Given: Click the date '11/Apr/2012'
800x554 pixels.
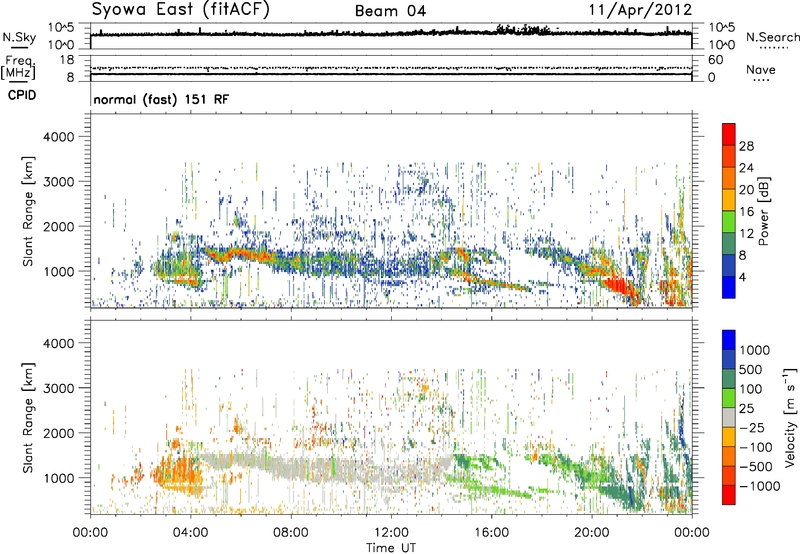Looking at the screenshot, I should pyautogui.click(x=640, y=10).
